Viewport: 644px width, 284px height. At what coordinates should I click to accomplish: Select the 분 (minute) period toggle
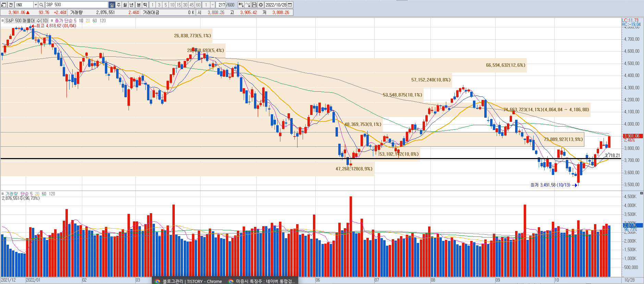(x=139, y=5)
